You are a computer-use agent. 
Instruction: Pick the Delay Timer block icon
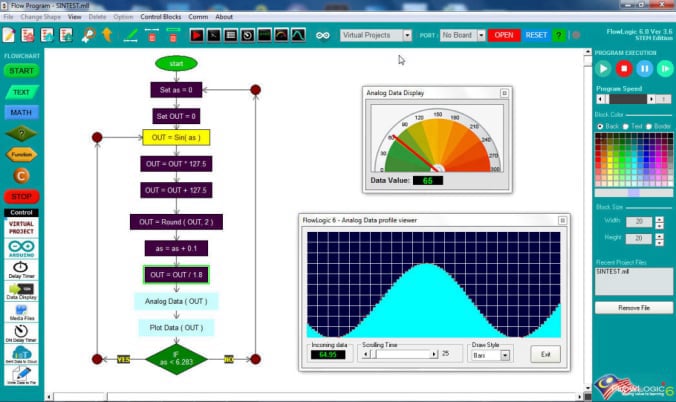(x=21, y=269)
